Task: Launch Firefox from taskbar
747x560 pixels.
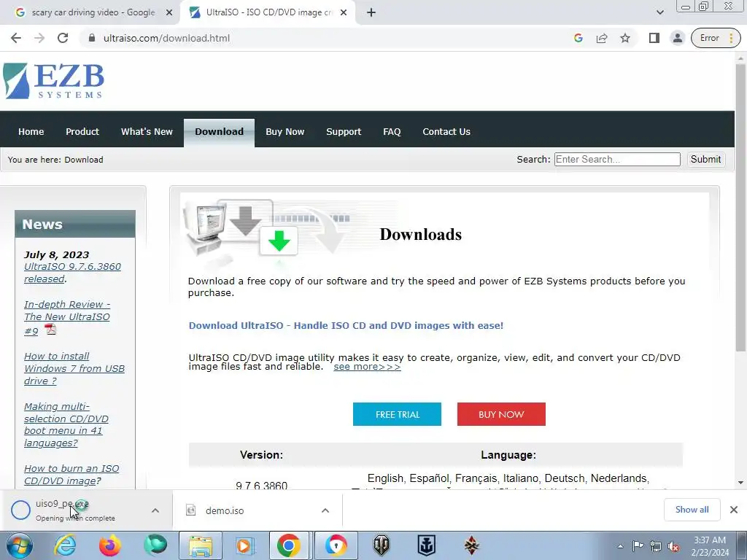Action: 109,545
